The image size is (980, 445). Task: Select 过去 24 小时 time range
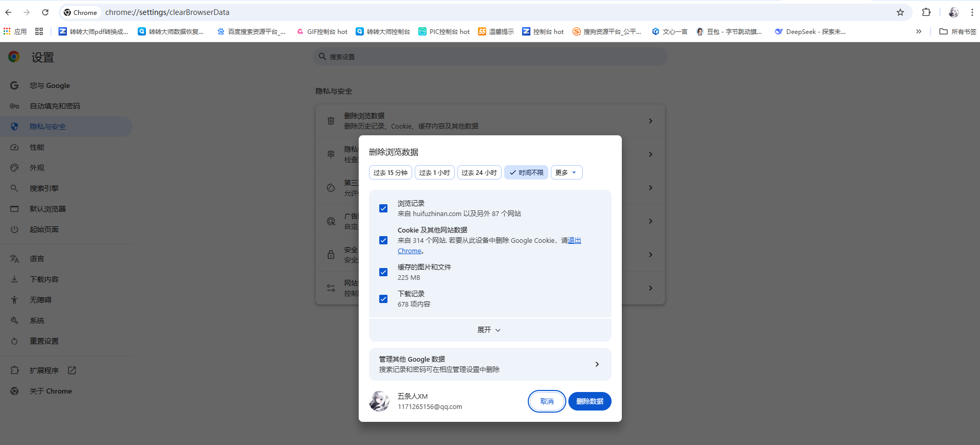(479, 173)
